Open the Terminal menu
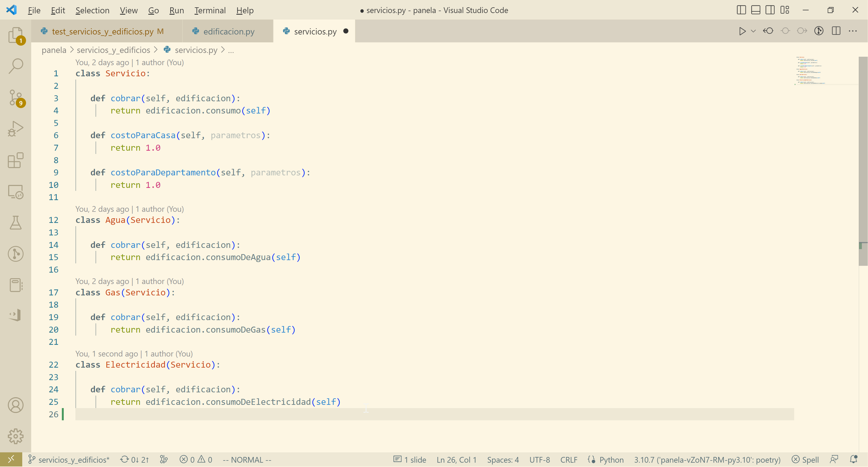The image size is (868, 467). coord(210,10)
